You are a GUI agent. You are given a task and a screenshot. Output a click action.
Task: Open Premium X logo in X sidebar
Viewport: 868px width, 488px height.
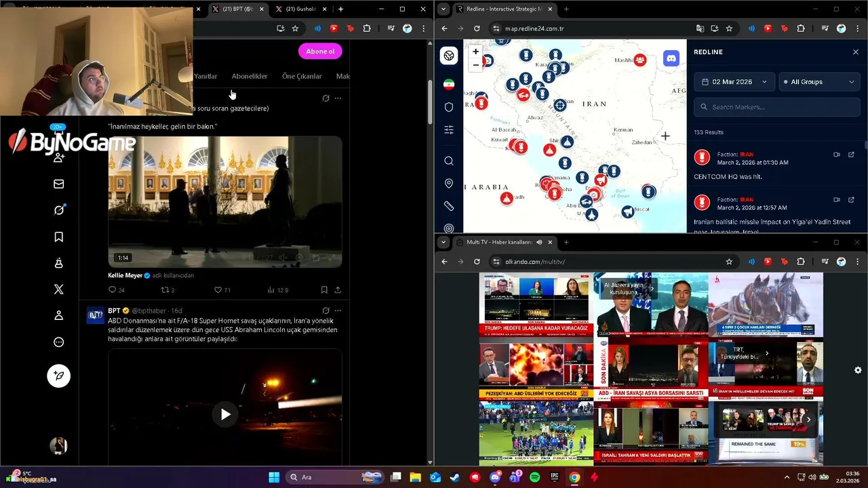(59, 289)
